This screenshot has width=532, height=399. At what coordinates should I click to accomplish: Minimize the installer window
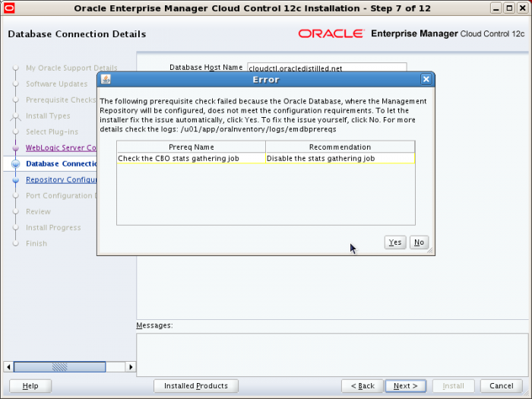(496, 8)
